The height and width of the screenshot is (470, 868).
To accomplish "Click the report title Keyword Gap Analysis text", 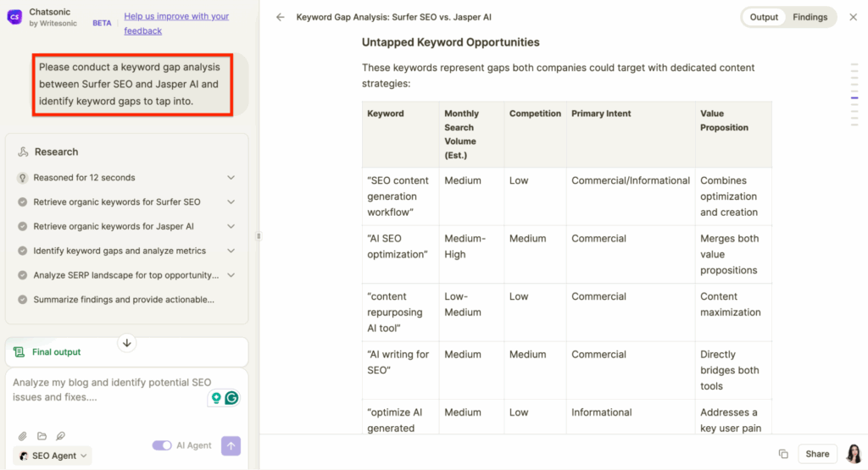I will 393,17.
